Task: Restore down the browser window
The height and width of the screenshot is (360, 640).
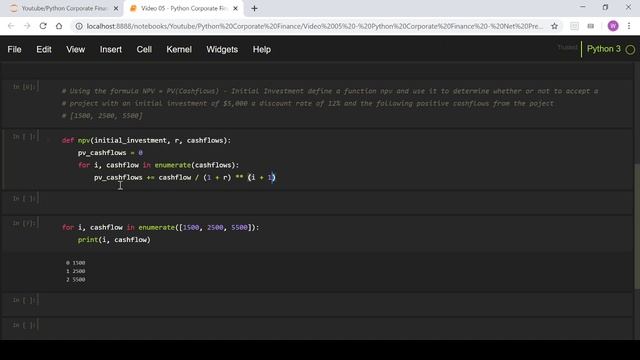Action: (605, 7)
